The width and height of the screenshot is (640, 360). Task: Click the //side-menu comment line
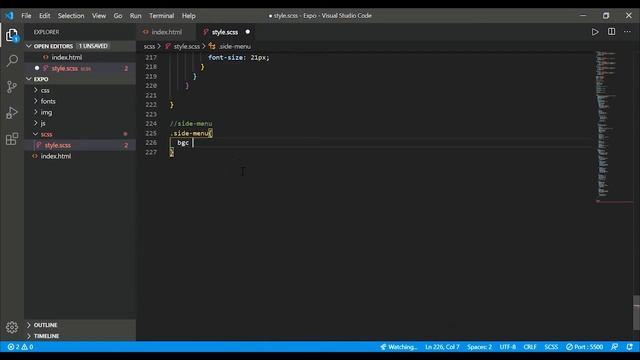[191, 124]
